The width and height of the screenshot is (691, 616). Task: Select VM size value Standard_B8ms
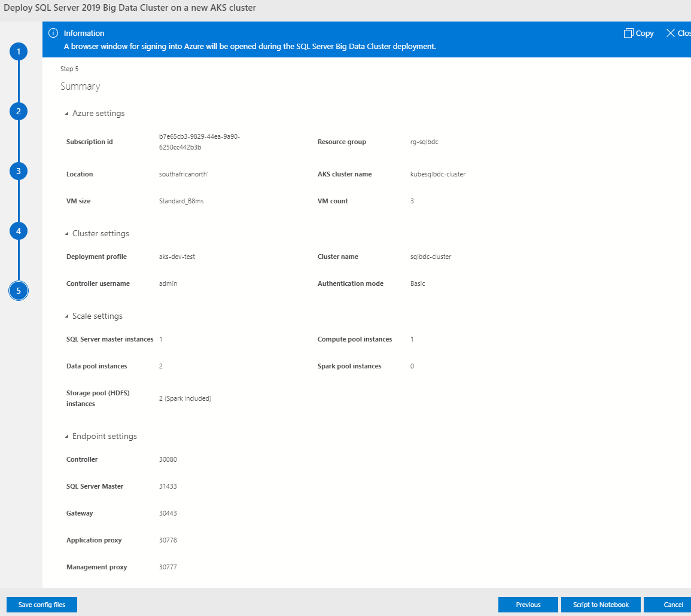pos(181,201)
